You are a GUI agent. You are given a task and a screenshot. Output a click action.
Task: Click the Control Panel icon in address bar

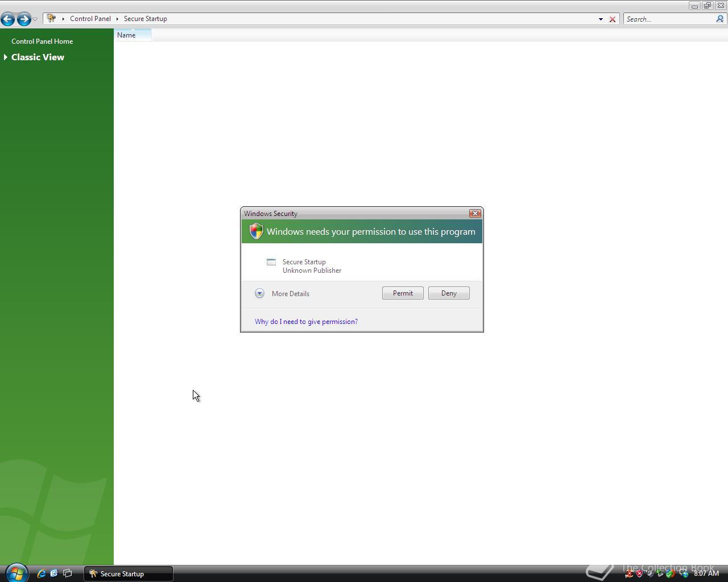click(52, 19)
